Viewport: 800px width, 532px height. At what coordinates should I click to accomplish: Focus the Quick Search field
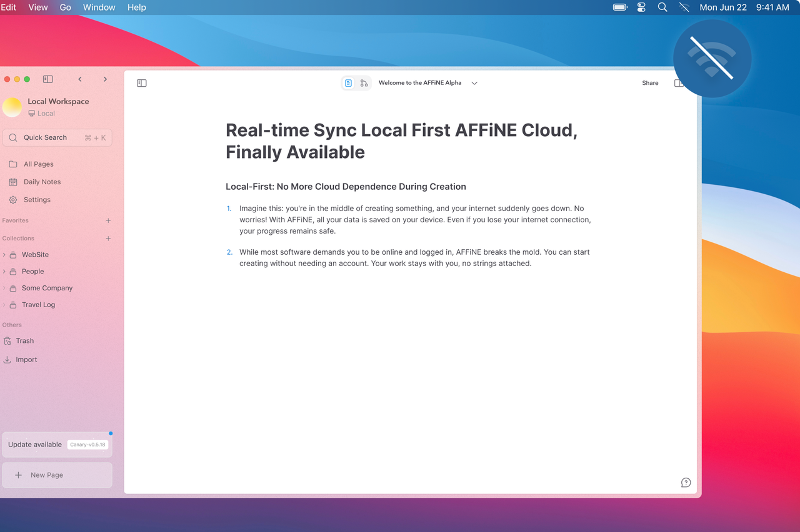[x=57, y=137]
